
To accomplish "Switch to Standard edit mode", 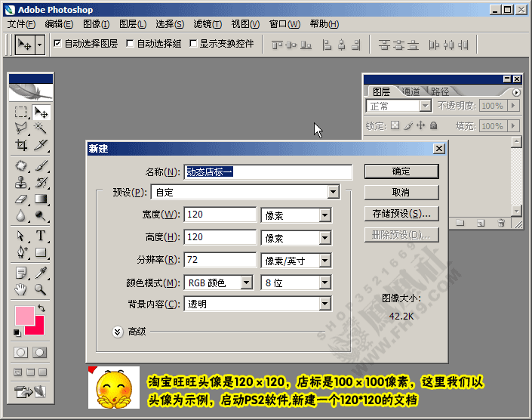I will [20, 353].
